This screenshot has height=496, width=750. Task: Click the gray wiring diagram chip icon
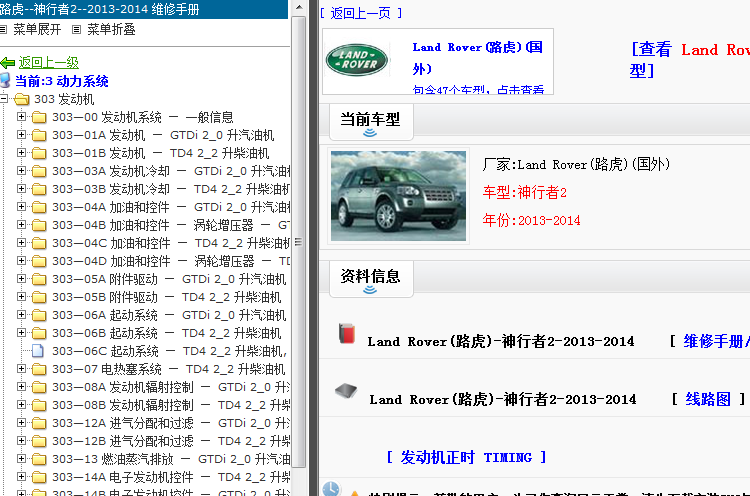(x=346, y=391)
